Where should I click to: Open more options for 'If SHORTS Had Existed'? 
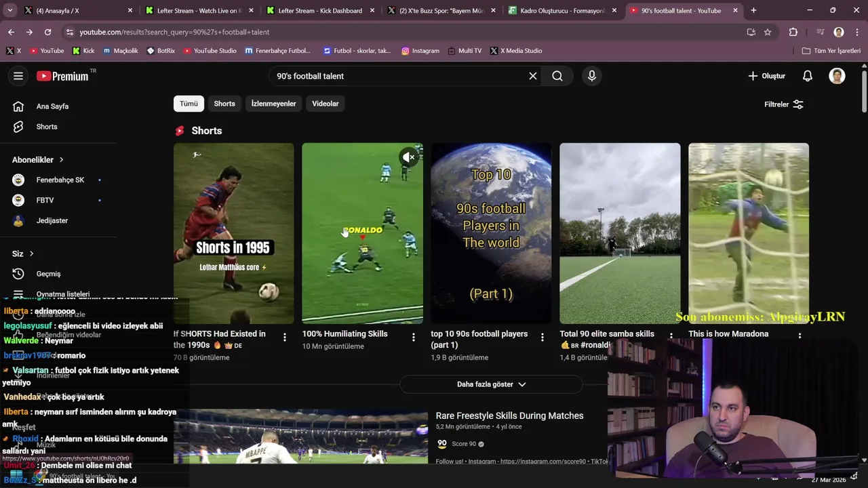click(x=285, y=337)
